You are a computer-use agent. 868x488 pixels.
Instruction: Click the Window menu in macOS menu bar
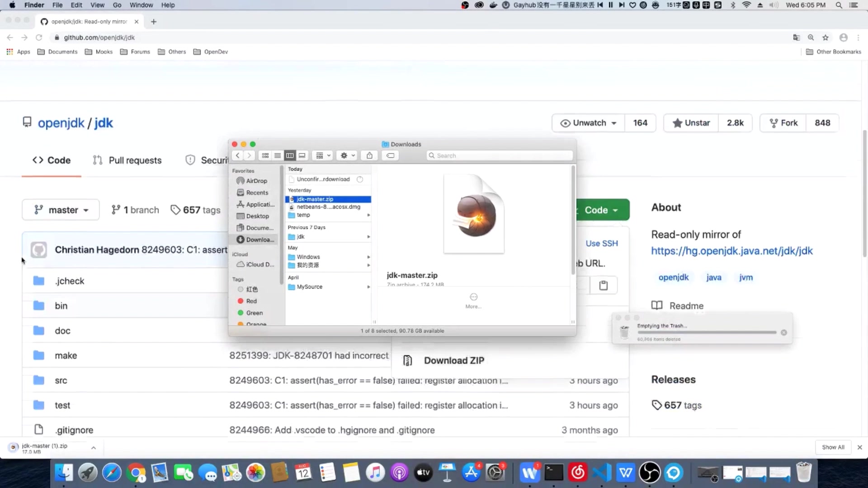(x=142, y=5)
